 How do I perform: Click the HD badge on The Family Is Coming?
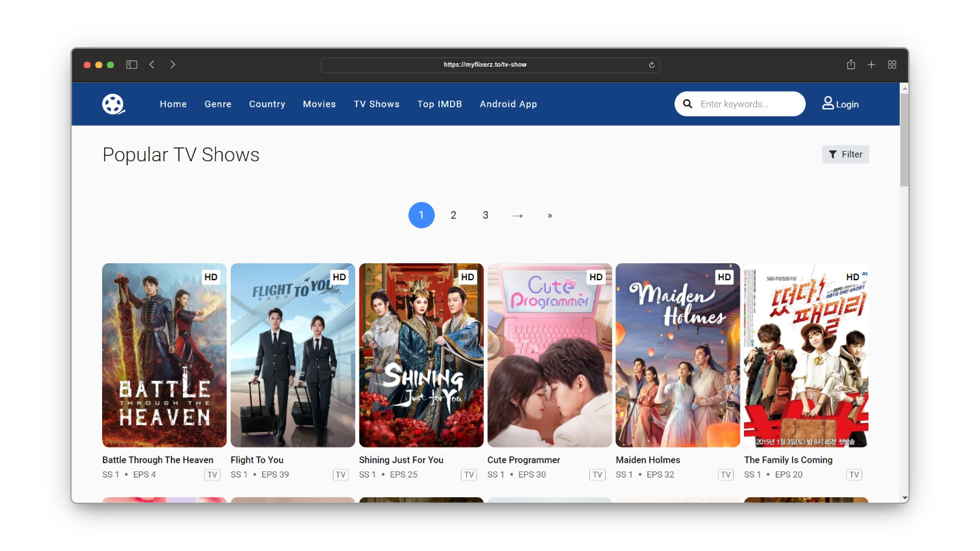coord(853,277)
